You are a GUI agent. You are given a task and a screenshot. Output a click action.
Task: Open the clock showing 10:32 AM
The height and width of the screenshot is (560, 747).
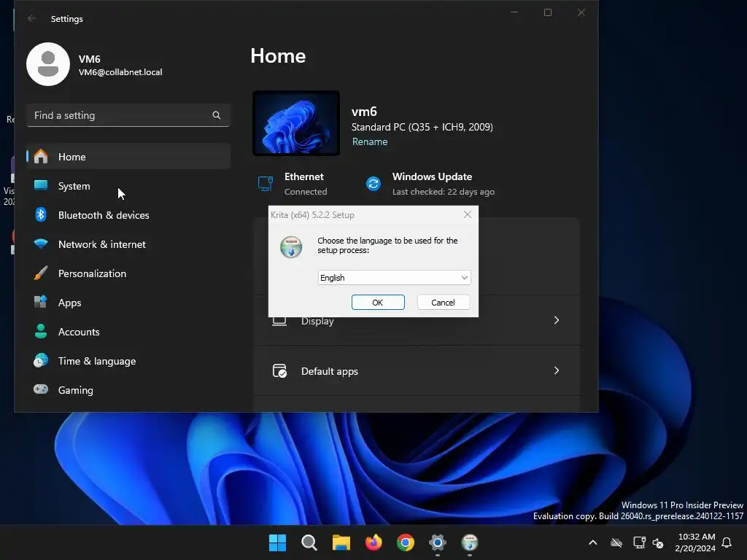tap(695, 542)
